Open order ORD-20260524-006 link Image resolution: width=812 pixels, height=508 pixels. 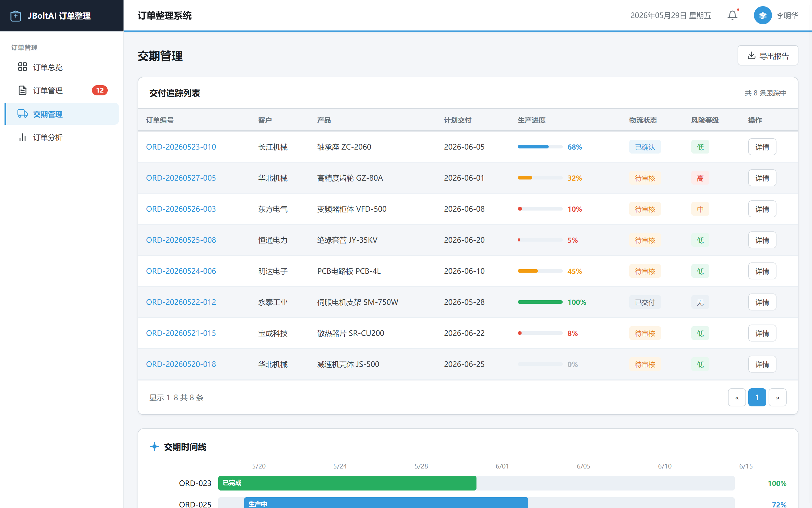pyautogui.click(x=181, y=271)
